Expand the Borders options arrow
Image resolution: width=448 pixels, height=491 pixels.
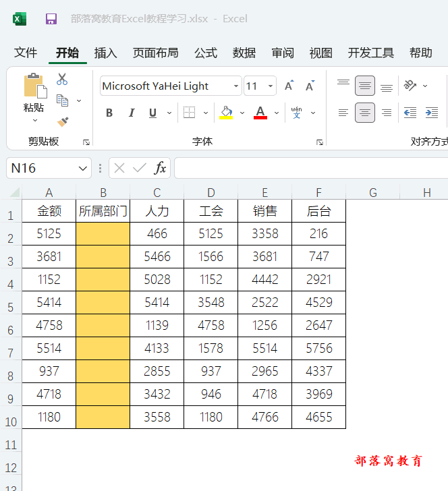[206, 113]
